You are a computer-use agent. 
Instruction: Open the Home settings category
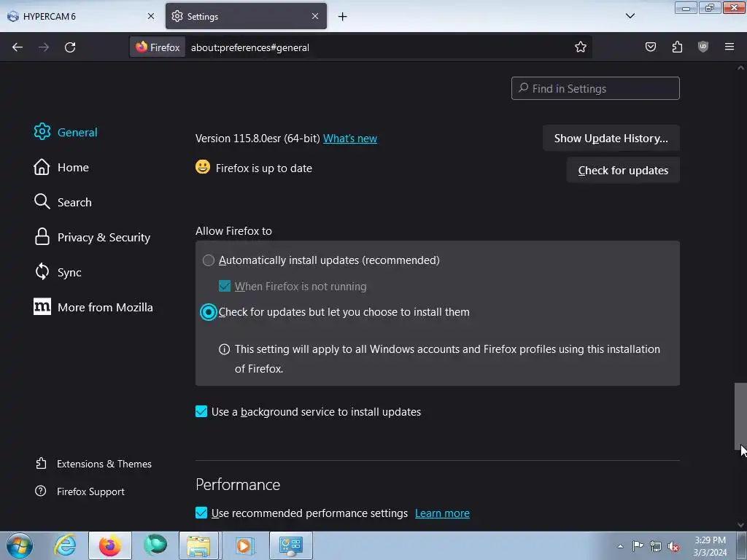61,167
